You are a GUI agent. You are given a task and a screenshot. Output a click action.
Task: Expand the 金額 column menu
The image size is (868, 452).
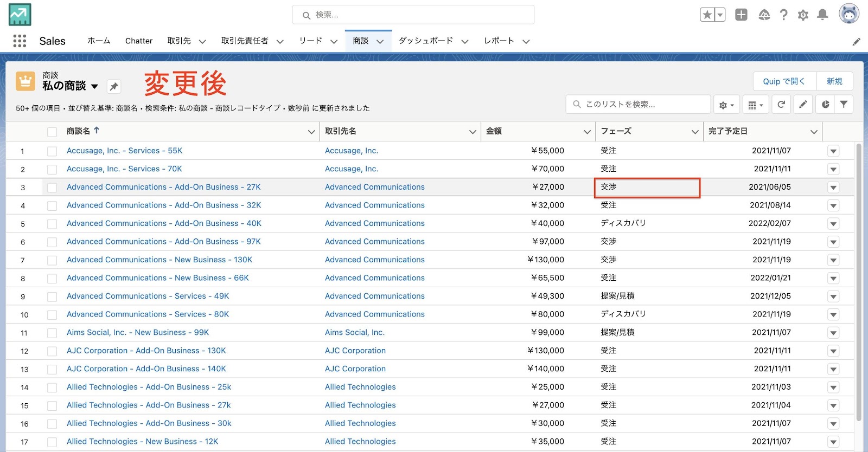(587, 132)
